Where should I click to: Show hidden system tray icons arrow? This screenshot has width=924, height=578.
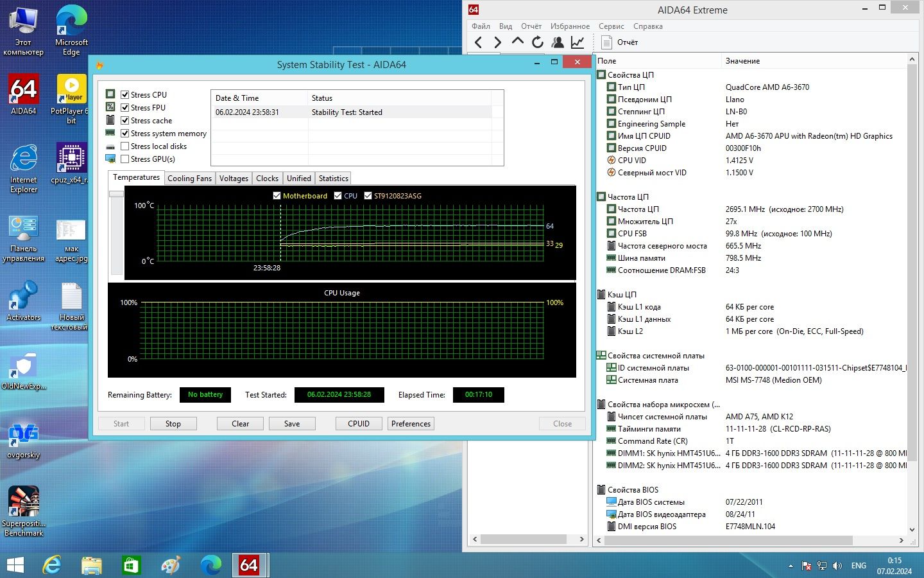791,566
